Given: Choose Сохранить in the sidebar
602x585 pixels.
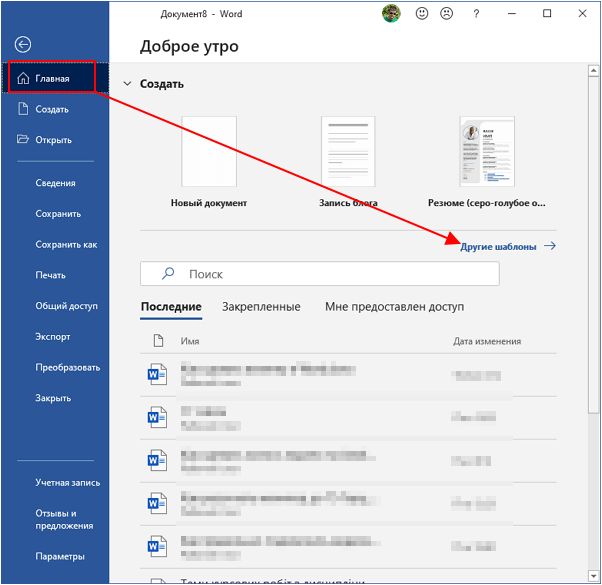Looking at the screenshot, I should coord(58,214).
